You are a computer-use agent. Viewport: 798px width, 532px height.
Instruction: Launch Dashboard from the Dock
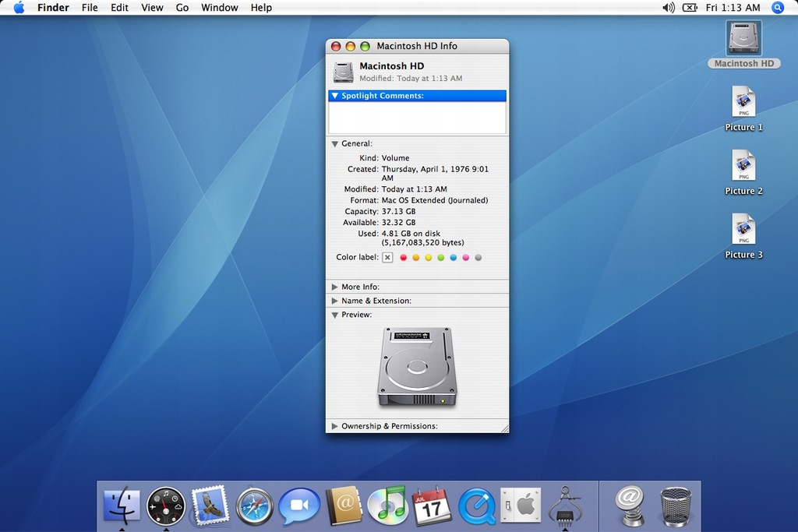tap(166, 506)
